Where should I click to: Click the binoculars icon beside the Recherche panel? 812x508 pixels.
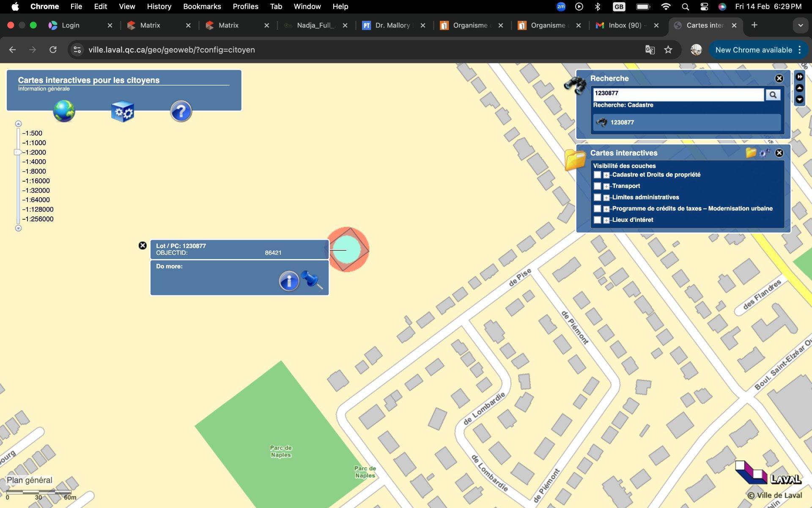[x=575, y=85]
